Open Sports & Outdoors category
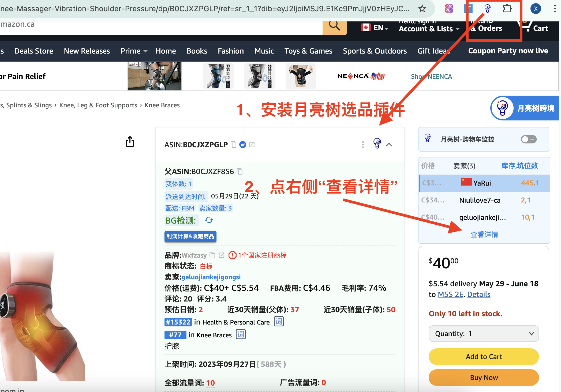This screenshot has height=392, width=561. pos(375,51)
